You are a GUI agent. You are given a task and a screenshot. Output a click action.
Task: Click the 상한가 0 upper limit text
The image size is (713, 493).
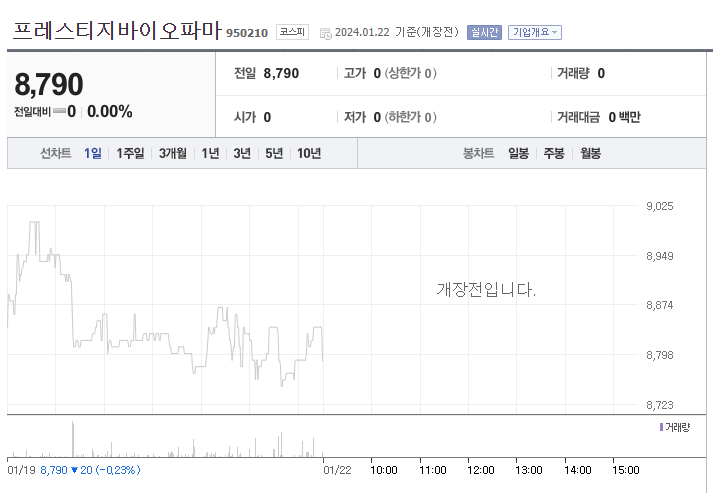(x=411, y=73)
